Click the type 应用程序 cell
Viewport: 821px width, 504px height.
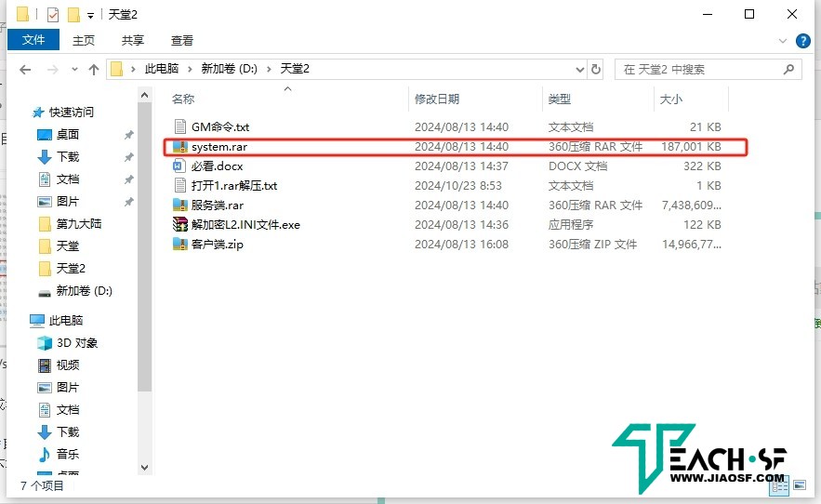tap(571, 224)
